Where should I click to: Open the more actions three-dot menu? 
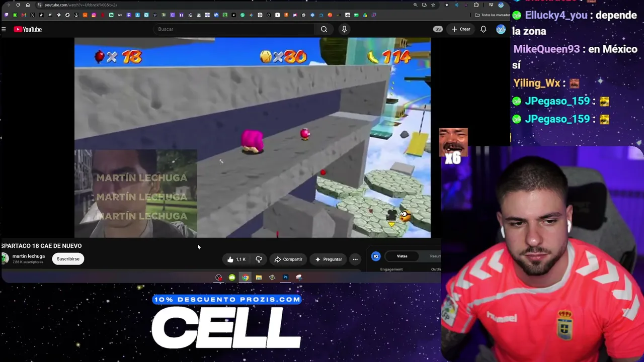355,259
